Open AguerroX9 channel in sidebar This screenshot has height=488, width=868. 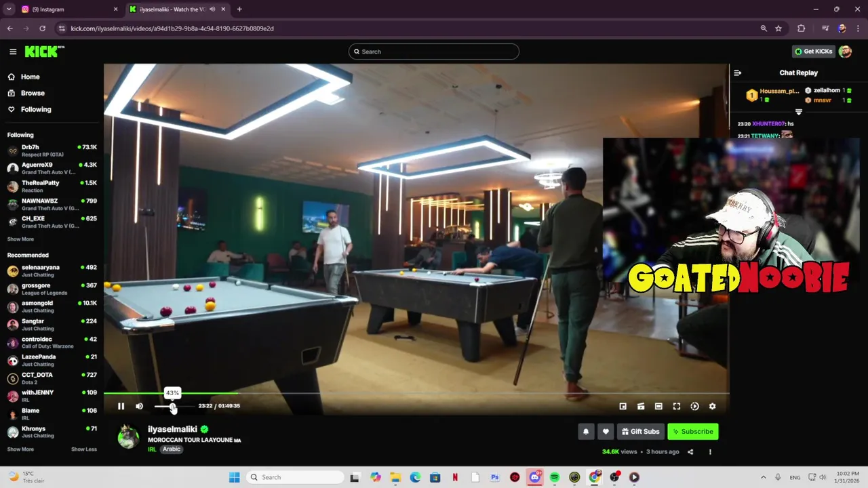52,168
